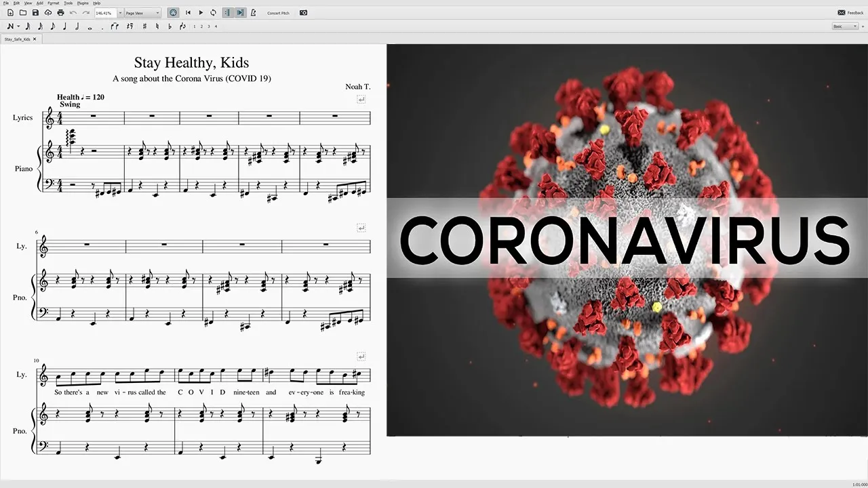
Task: Close the Stay_Safe_Kids tab
Action: point(35,39)
